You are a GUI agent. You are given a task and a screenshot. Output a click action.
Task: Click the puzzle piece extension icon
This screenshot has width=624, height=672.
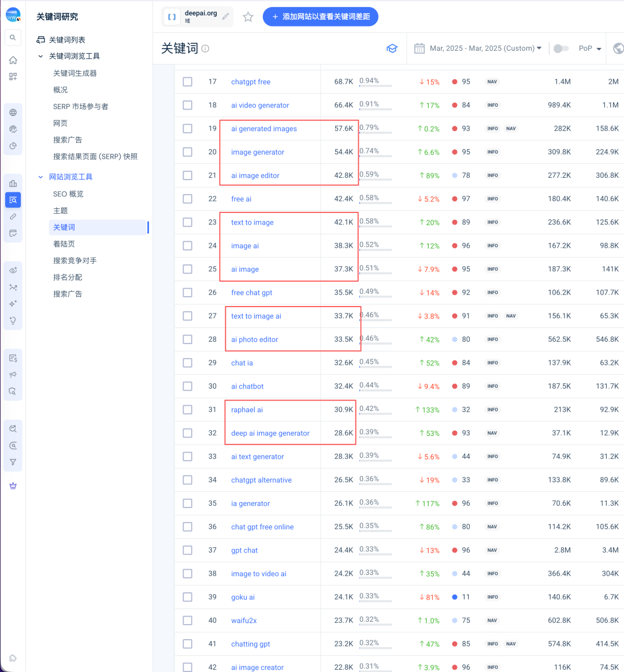13,658
